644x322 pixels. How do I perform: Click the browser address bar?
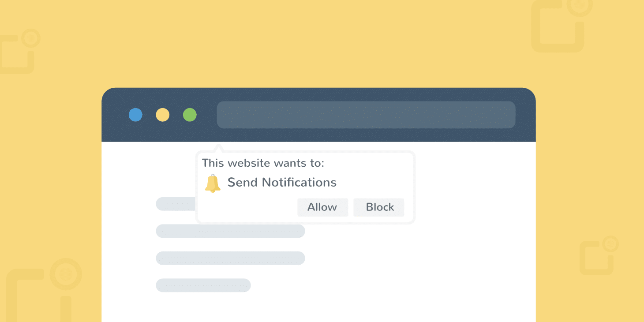[x=366, y=115]
